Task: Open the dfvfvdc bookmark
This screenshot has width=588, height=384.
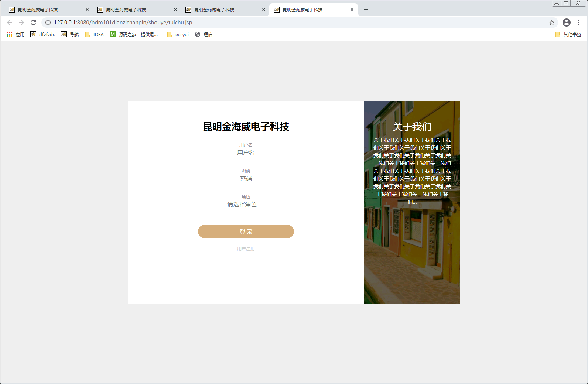Action: point(42,34)
